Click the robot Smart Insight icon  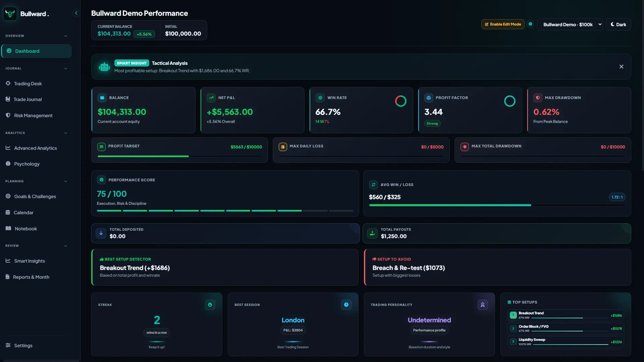[104, 67]
